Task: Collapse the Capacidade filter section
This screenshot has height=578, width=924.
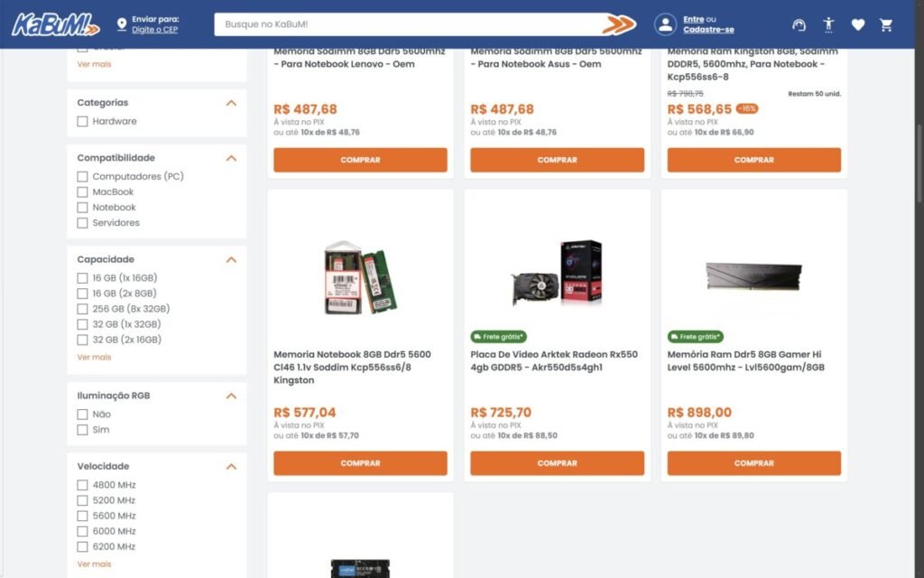Action: click(231, 259)
